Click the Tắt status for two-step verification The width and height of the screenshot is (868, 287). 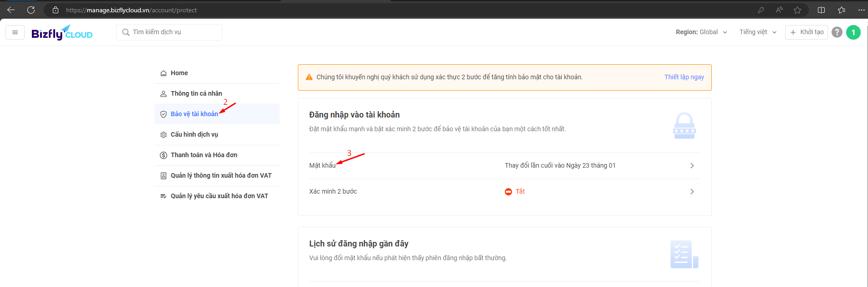pos(520,192)
